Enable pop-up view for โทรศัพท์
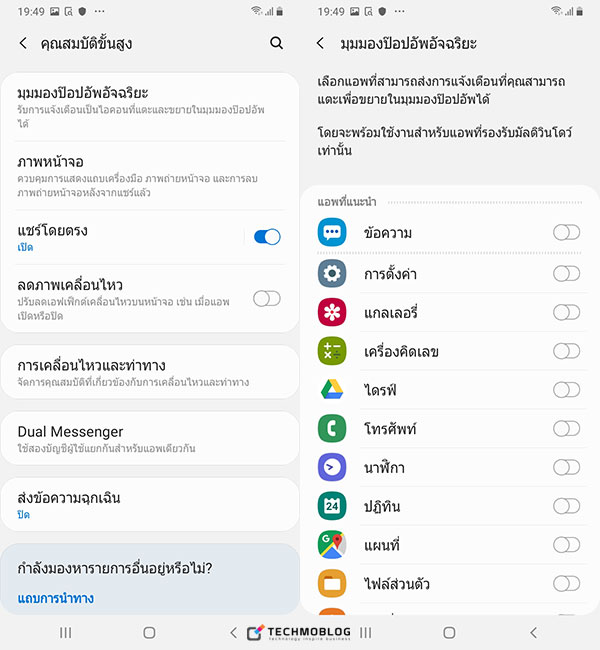This screenshot has width=600, height=650. tap(566, 429)
